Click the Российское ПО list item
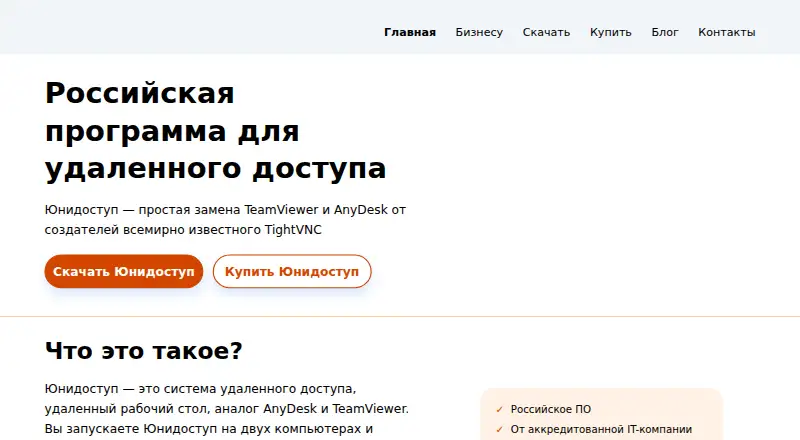The width and height of the screenshot is (800, 440). 551,409
